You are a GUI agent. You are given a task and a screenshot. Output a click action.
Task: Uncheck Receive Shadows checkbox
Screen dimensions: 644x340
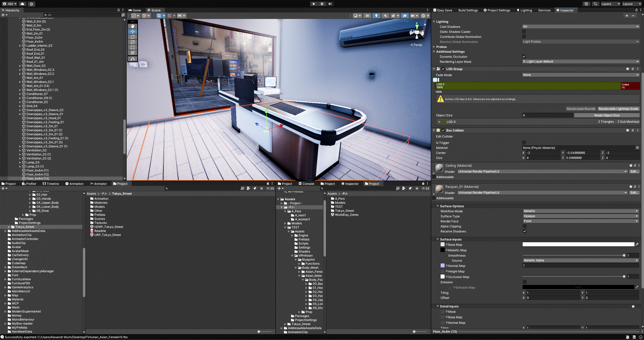tap(525, 231)
